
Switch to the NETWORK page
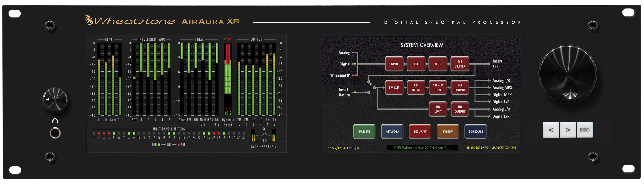tap(392, 131)
